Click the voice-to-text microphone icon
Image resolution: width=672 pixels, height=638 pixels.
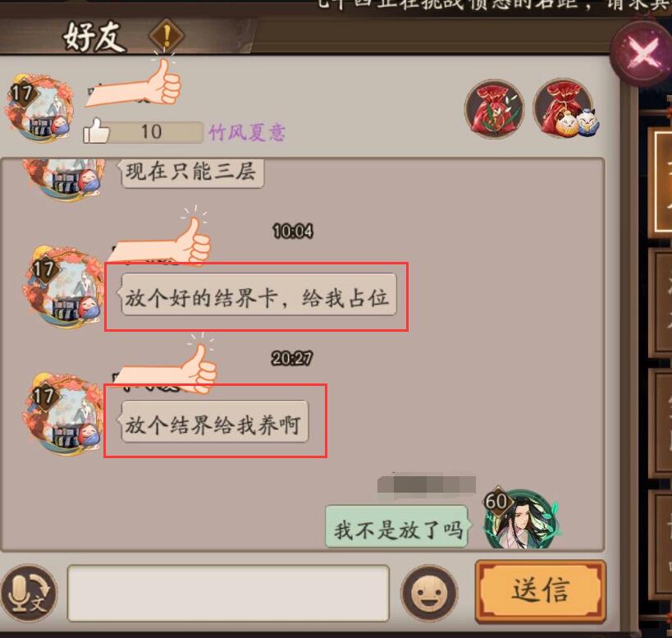click(x=29, y=593)
